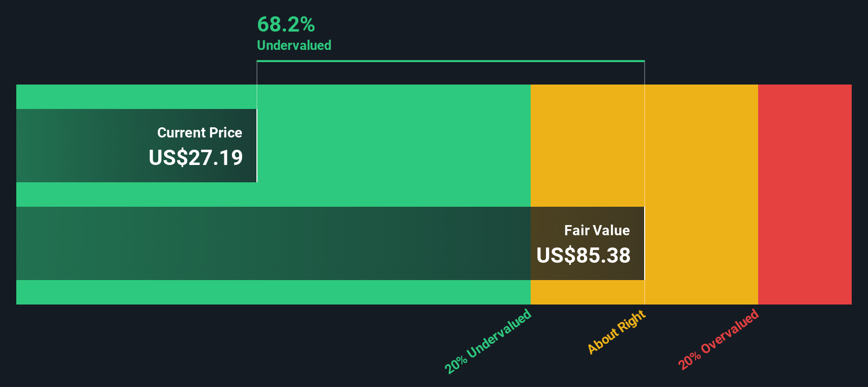Viewport: 868px width, 387px height.
Task: Click the green strip above Current Price bar
Action: click(x=136, y=97)
